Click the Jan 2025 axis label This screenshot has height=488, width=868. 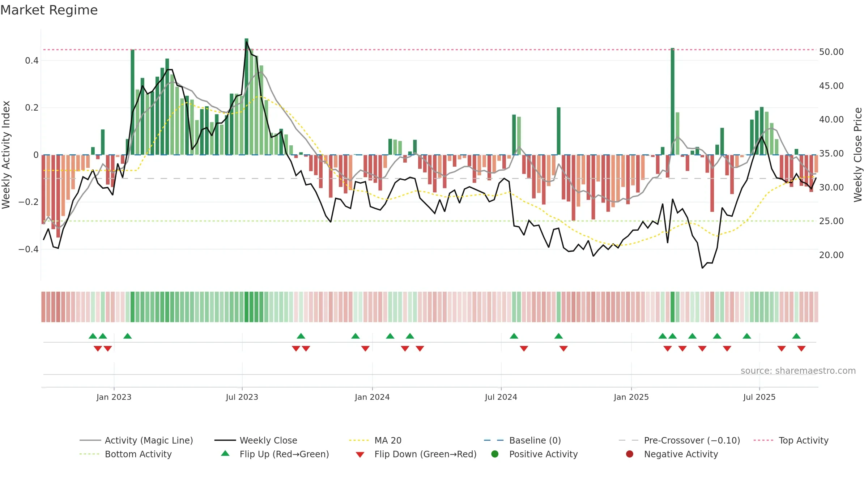tap(631, 397)
